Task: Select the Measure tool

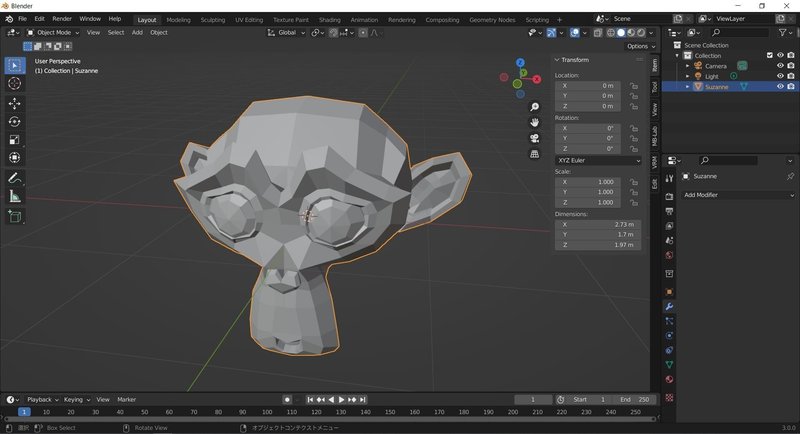Action: pyautogui.click(x=15, y=196)
